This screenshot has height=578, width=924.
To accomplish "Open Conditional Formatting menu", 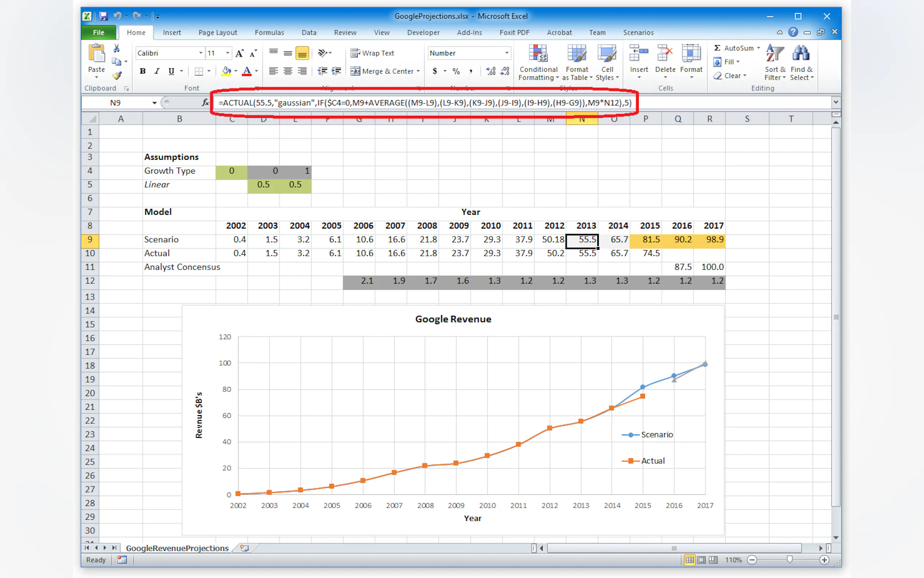I will pos(538,62).
